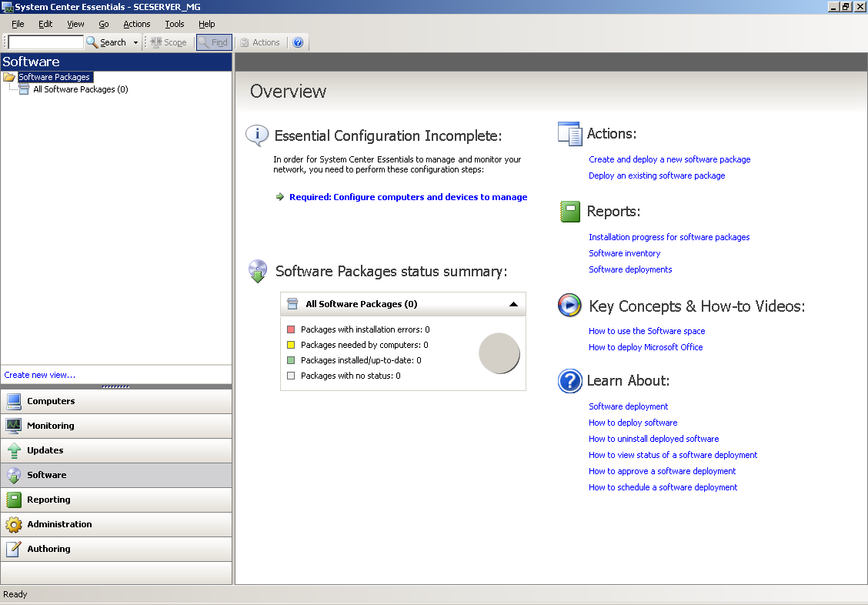Click the navigation pane splitter grip dots
The height and width of the screenshot is (605, 868).
click(x=115, y=386)
